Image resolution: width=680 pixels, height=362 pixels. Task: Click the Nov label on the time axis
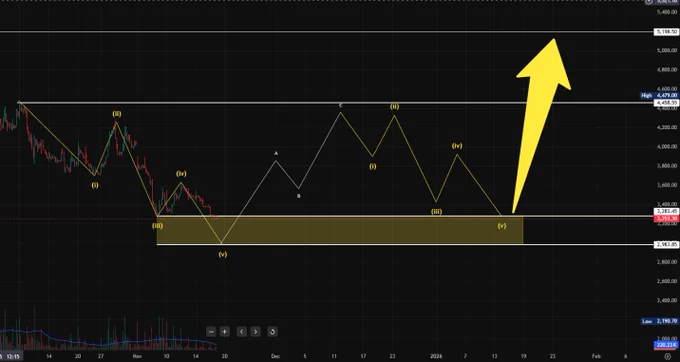137,356
